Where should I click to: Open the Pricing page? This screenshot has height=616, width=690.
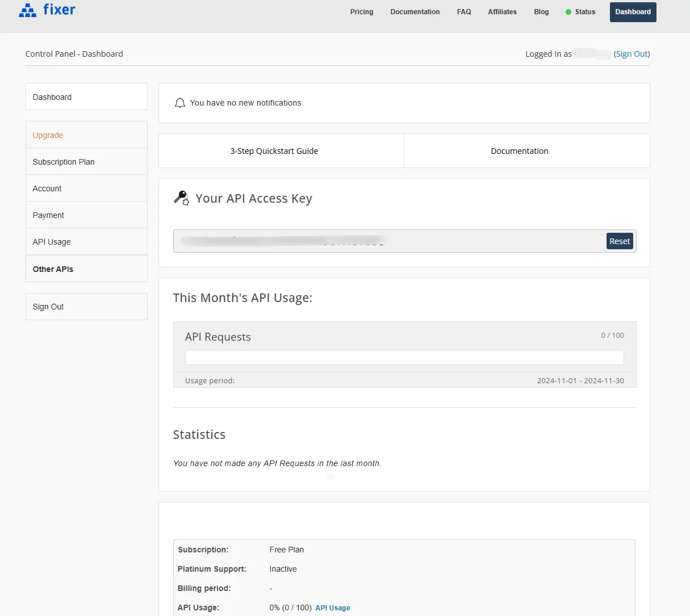[x=362, y=12]
